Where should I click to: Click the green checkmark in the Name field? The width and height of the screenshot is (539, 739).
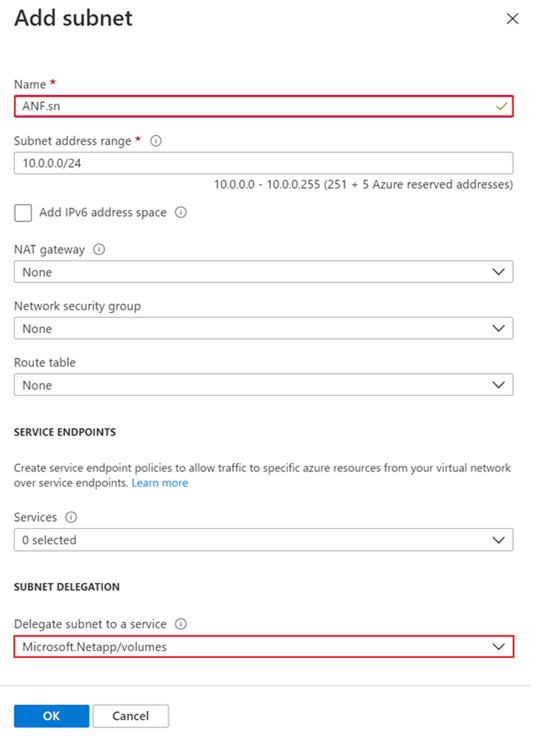coord(502,107)
